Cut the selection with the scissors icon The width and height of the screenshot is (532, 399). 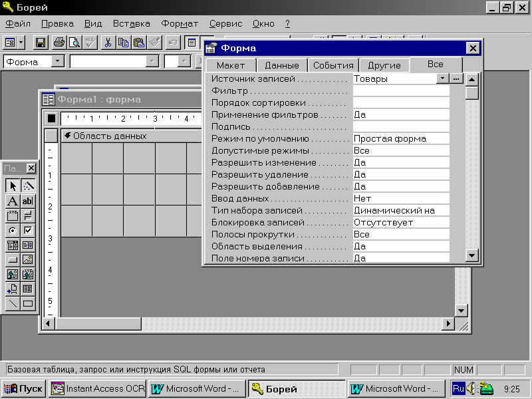coord(108,43)
